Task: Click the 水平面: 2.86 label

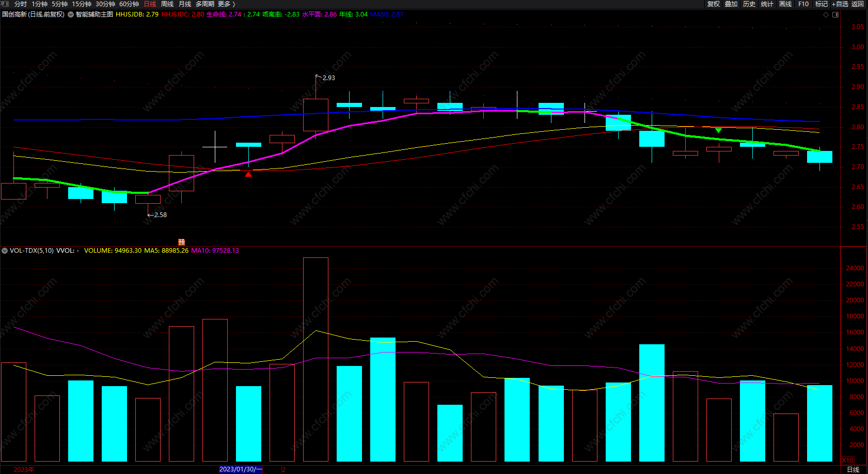Action: (x=320, y=14)
